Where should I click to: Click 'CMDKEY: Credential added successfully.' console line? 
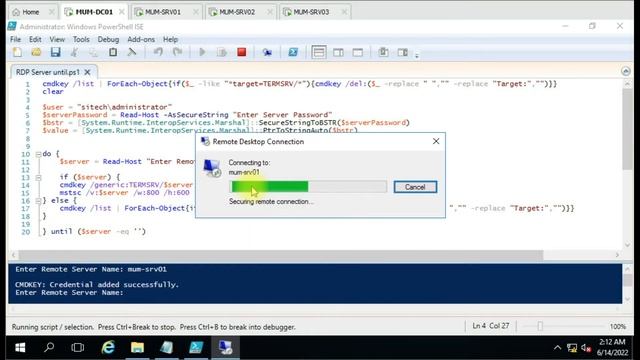pos(97,284)
